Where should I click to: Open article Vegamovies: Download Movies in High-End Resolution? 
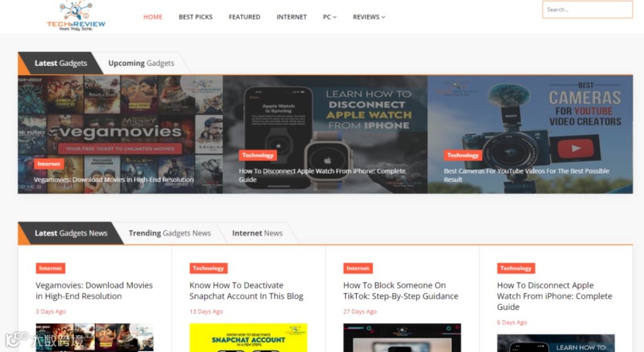tap(94, 291)
